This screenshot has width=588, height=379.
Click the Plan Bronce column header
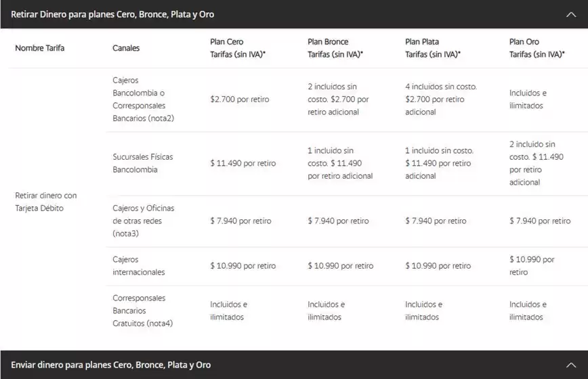tap(335, 48)
